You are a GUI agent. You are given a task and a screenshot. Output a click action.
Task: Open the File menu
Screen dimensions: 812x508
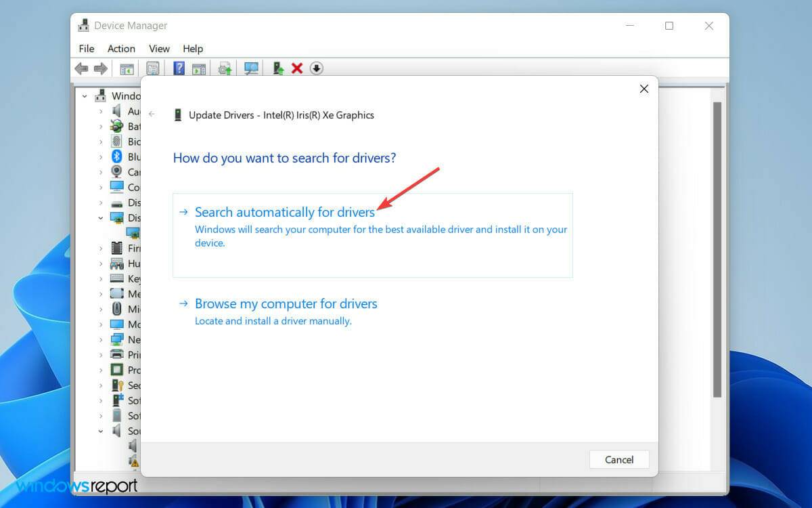(x=86, y=48)
